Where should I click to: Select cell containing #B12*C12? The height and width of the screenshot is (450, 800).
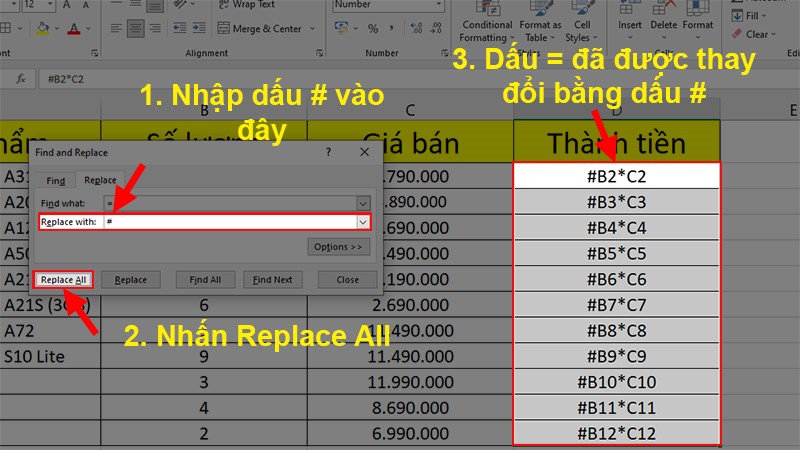(616, 433)
